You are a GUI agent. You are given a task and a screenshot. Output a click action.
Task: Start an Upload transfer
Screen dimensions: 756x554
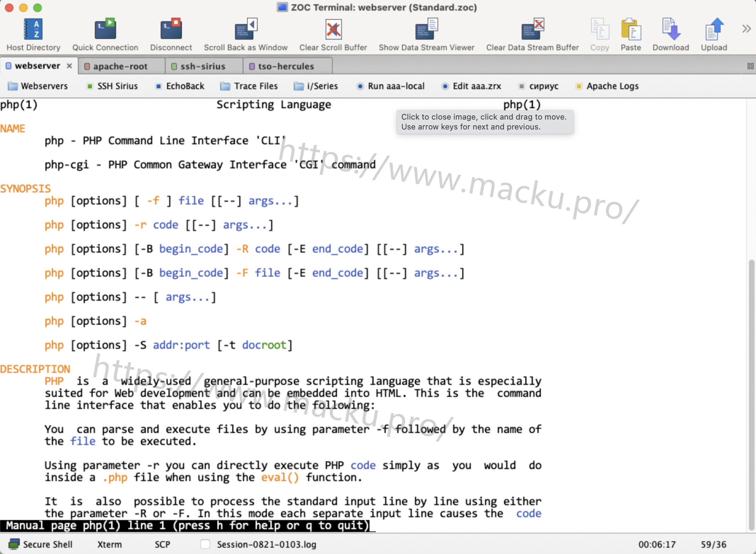pos(714,34)
